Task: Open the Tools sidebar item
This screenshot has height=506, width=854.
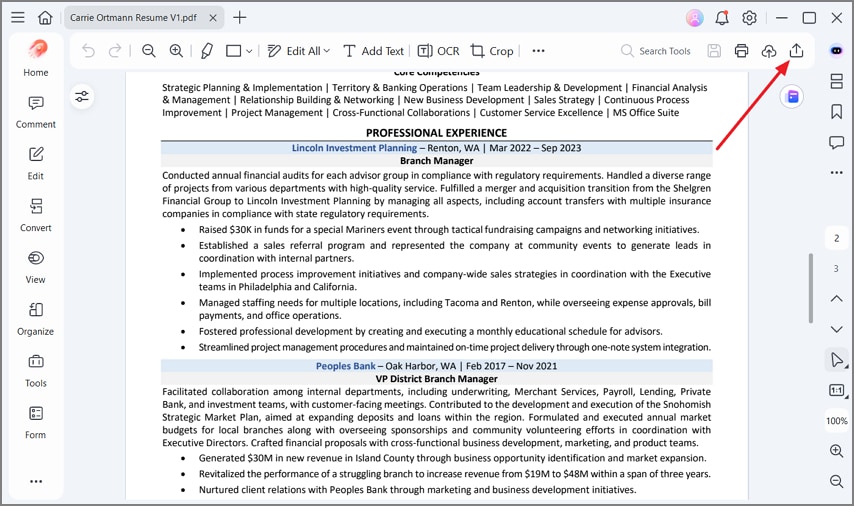Action: pos(36,370)
